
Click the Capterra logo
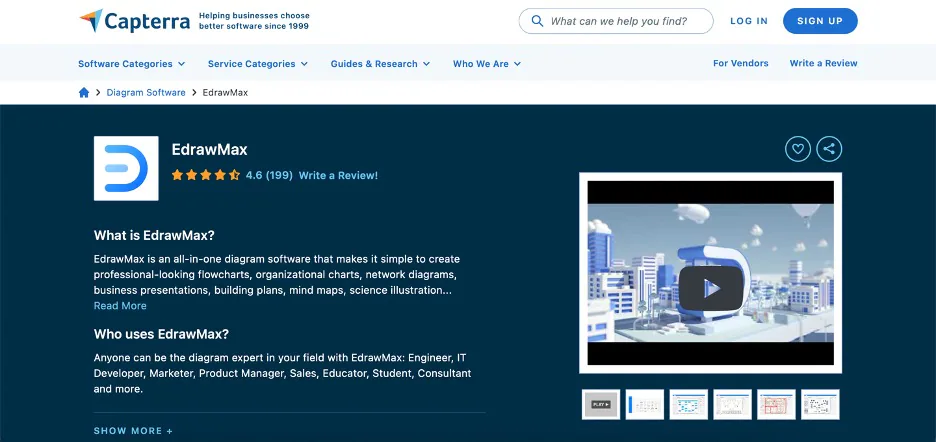click(135, 21)
